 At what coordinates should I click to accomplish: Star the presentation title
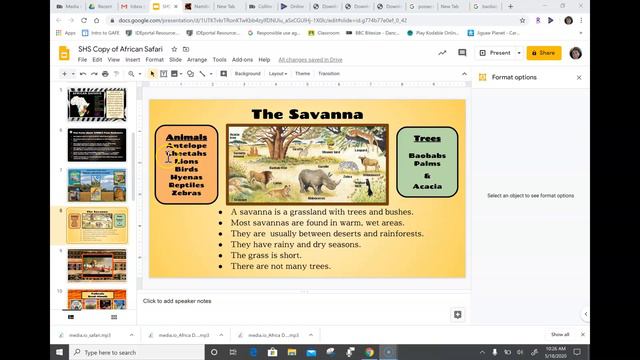[174, 49]
